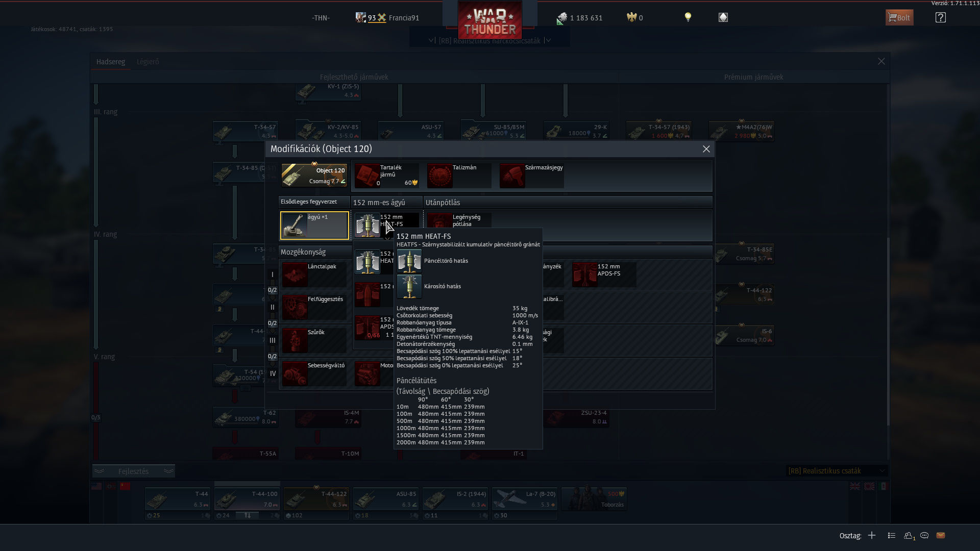Click the lightbulb hints icon

(688, 17)
